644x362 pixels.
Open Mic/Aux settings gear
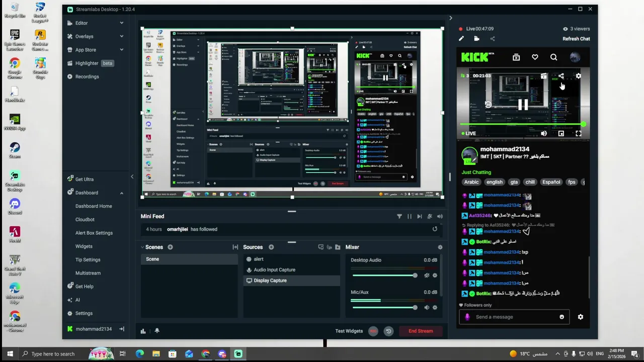pos(435,307)
